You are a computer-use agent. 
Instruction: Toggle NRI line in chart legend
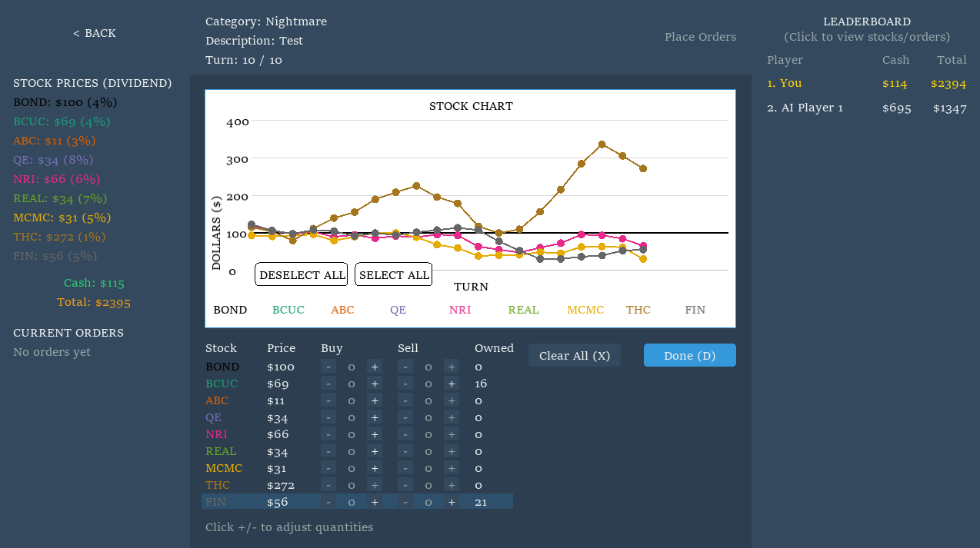pyautogui.click(x=460, y=310)
